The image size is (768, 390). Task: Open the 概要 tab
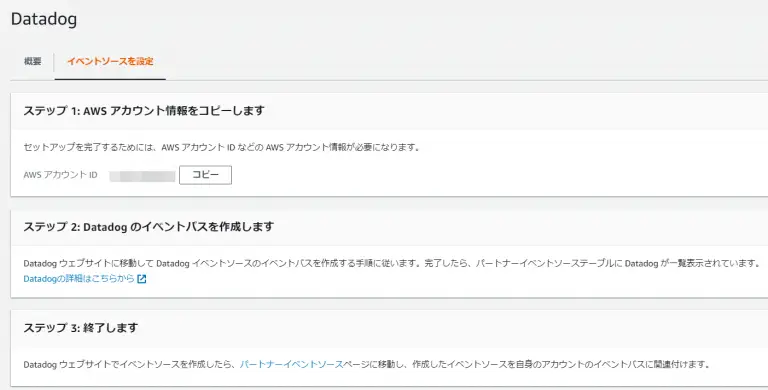tap(33, 61)
